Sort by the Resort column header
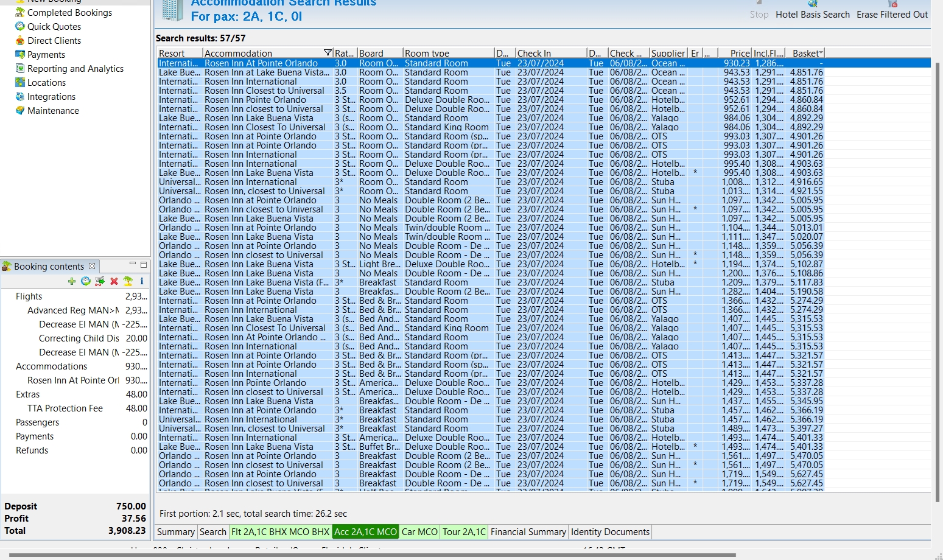This screenshot has height=560, width=943. coord(180,53)
